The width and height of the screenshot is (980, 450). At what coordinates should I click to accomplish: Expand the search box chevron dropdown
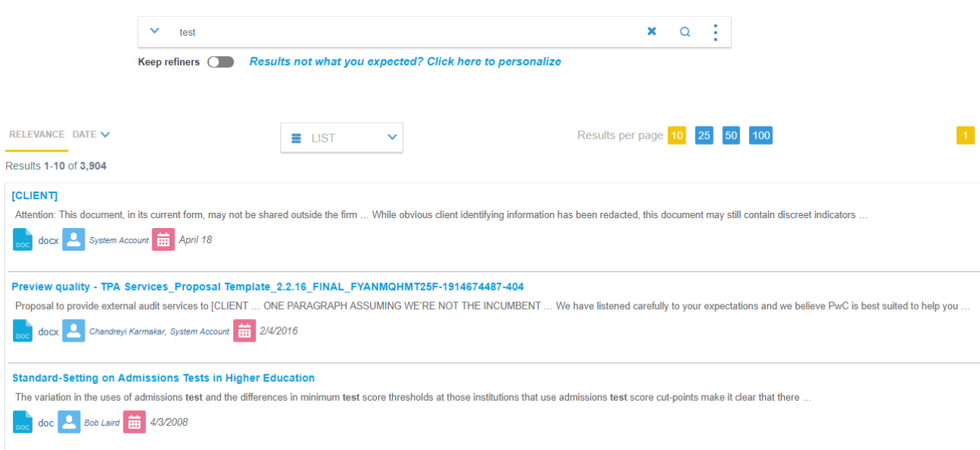coord(155,31)
